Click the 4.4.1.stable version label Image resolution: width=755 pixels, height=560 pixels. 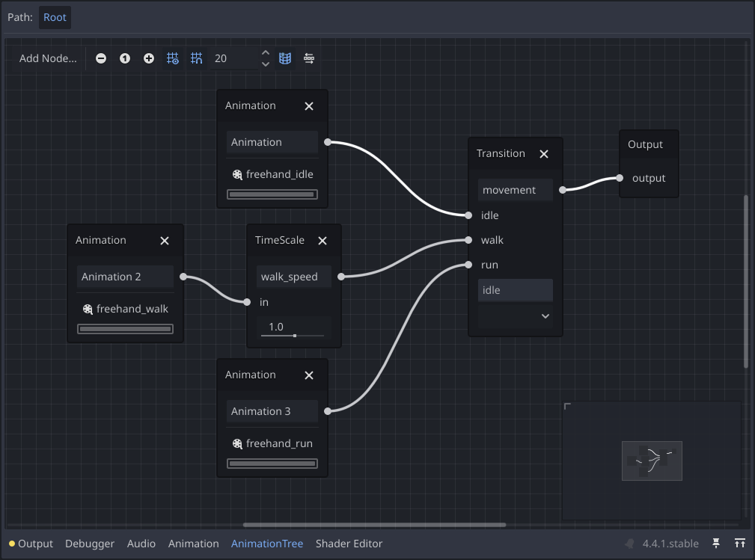point(670,544)
